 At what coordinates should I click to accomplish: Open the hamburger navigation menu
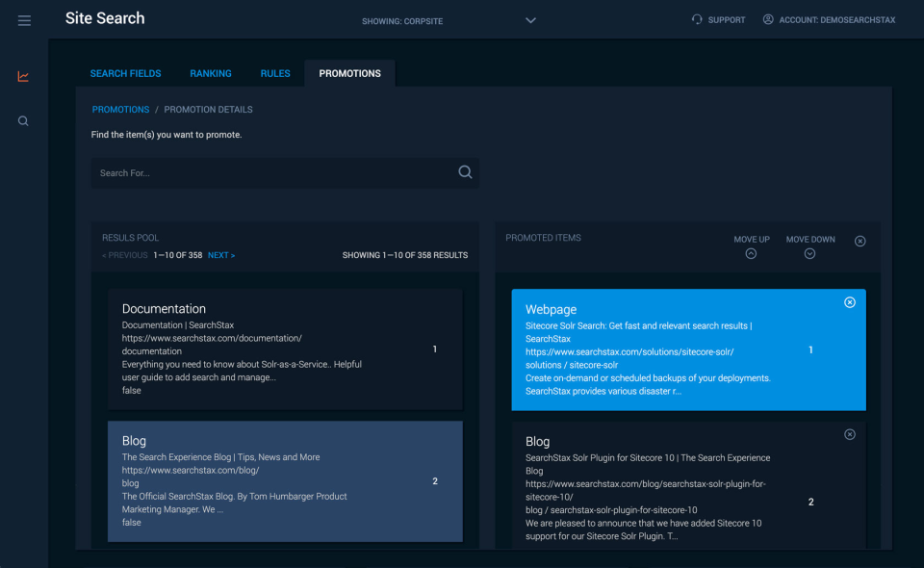pos(24,20)
